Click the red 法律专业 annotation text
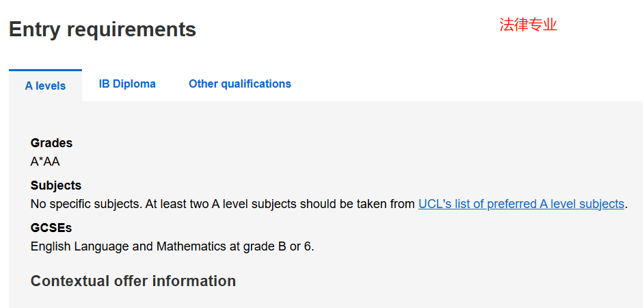Image resolution: width=644 pixels, height=308 pixels. pyautogui.click(x=528, y=25)
